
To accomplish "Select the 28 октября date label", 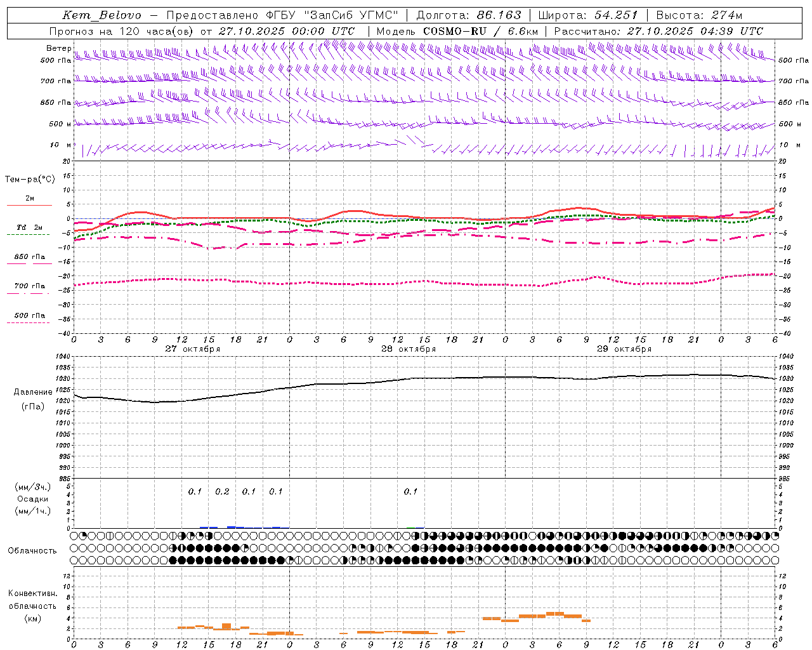I will 409,349.
